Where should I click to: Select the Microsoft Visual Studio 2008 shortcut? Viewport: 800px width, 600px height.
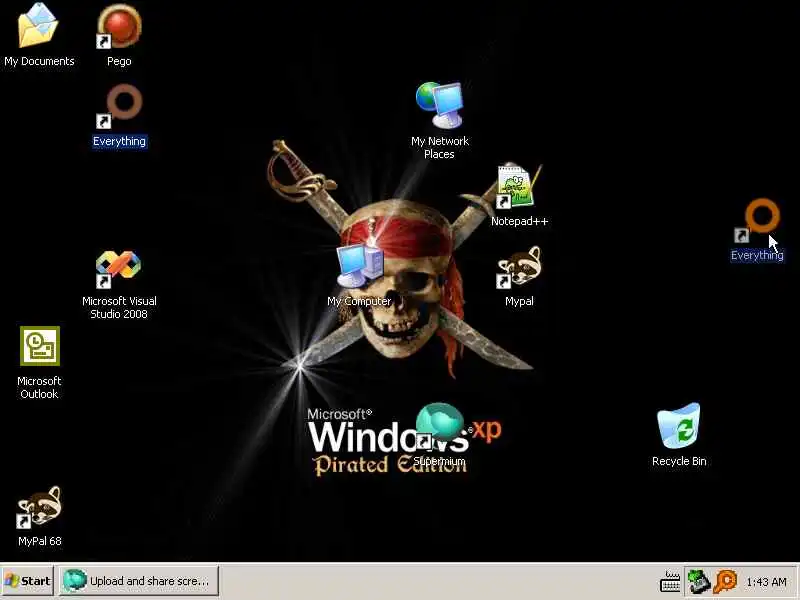click(x=118, y=269)
